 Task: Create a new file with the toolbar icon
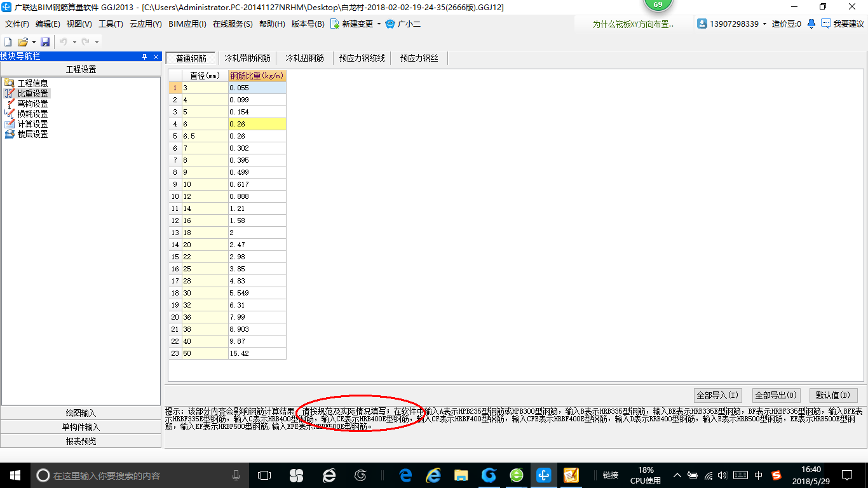(x=8, y=42)
